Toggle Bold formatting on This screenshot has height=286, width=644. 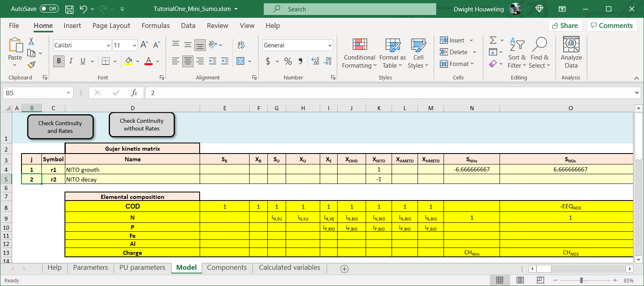[59, 61]
